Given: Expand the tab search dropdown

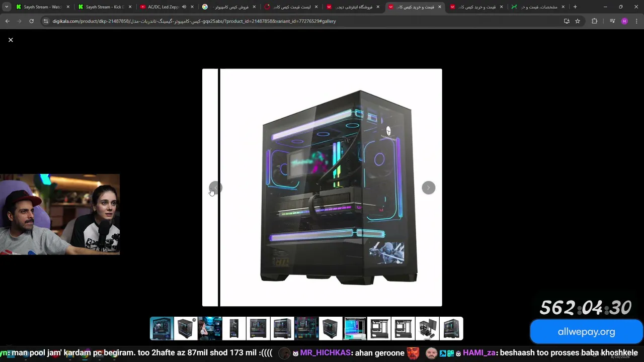Looking at the screenshot, I should (7, 7).
